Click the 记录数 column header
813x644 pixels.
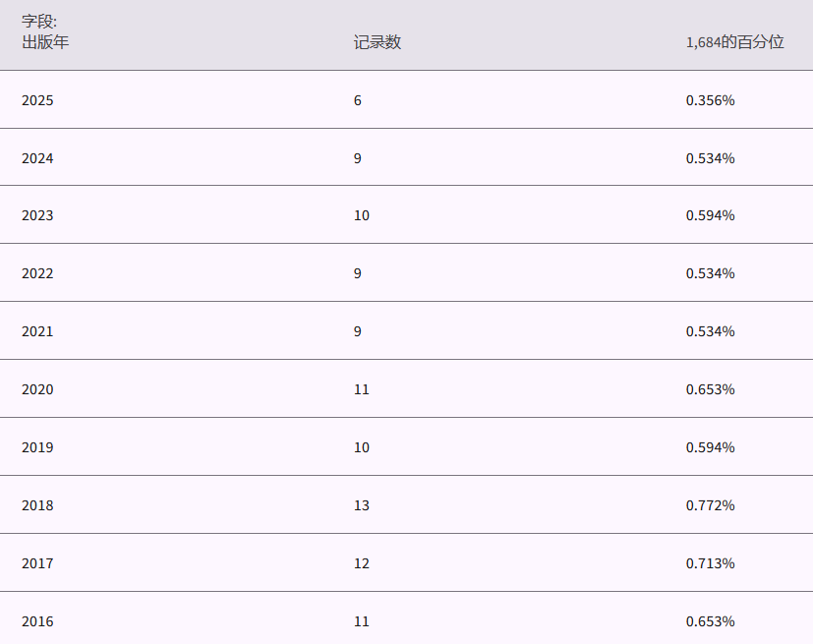coord(377,42)
